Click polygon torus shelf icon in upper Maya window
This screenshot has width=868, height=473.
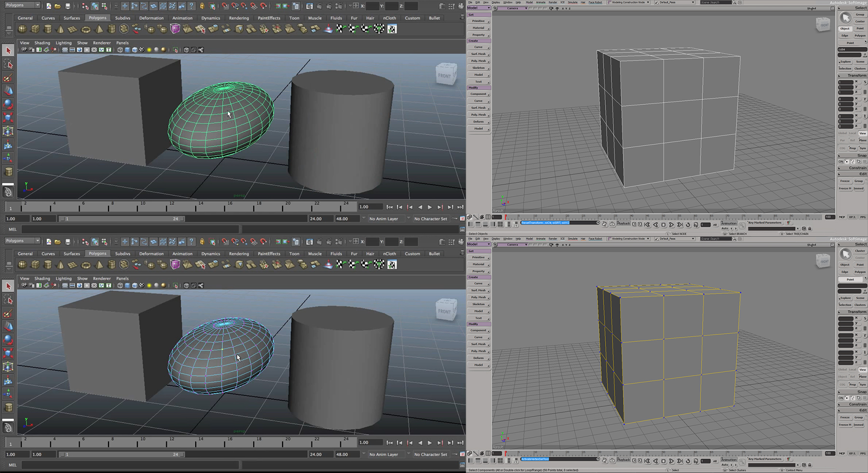(x=86, y=29)
